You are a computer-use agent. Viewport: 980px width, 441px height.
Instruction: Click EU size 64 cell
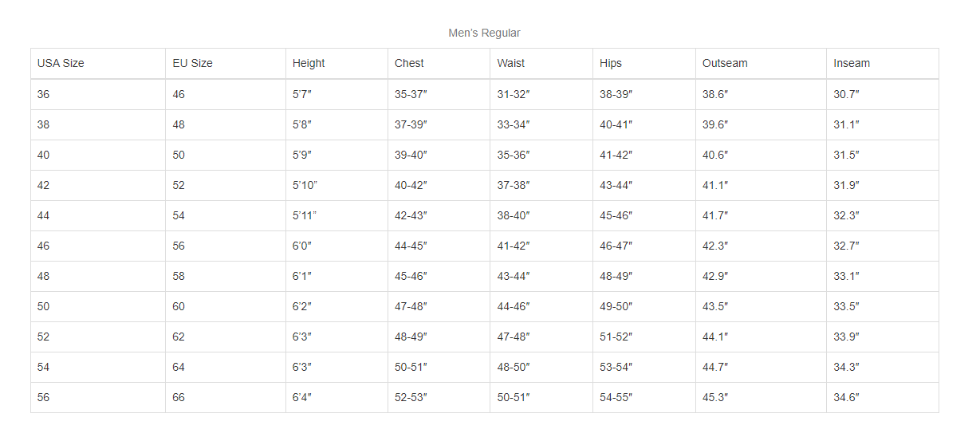tap(179, 367)
